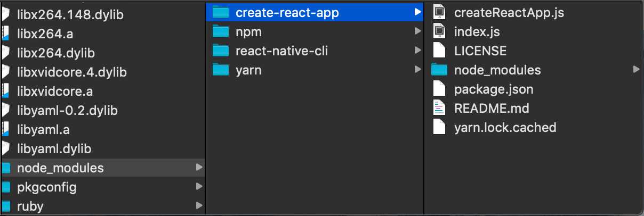Viewport: 644px width, 216px height.
Task: Click the index.js file icon
Action: (439, 31)
